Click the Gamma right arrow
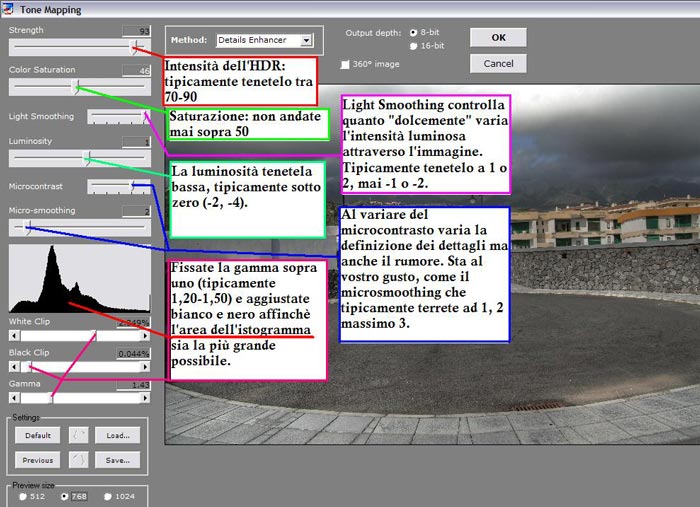Image resolution: width=700 pixels, height=507 pixels. pyautogui.click(x=145, y=397)
